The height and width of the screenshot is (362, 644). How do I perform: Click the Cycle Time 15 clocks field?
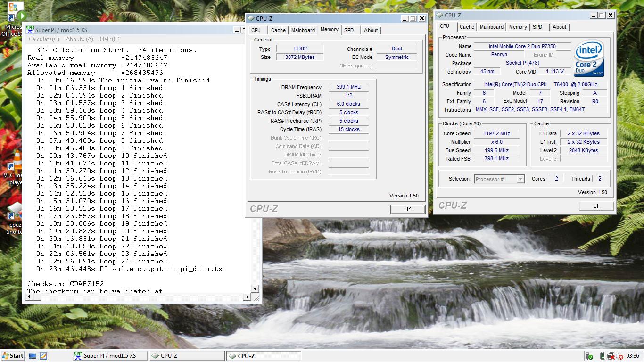(x=348, y=130)
